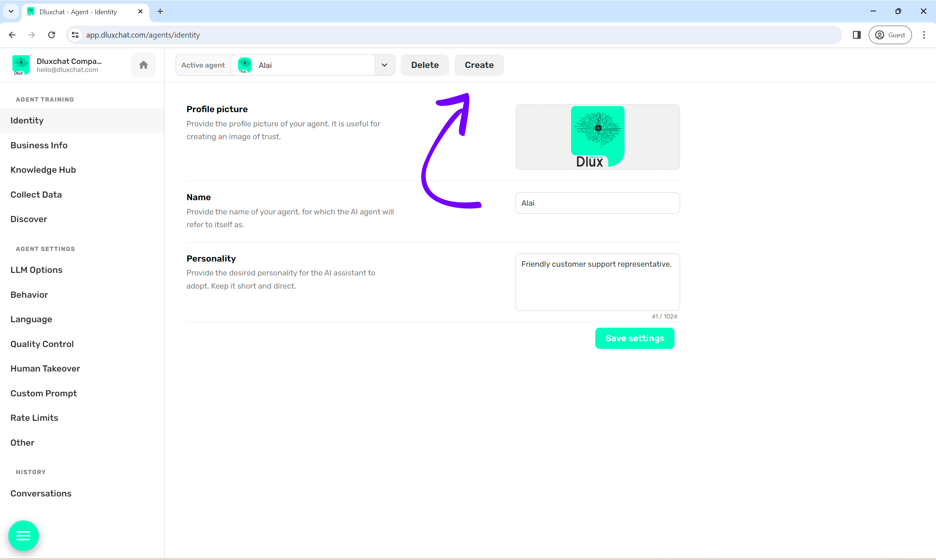Go to Business Info section
This screenshot has width=936, height=560.
(x=39, y=145)
